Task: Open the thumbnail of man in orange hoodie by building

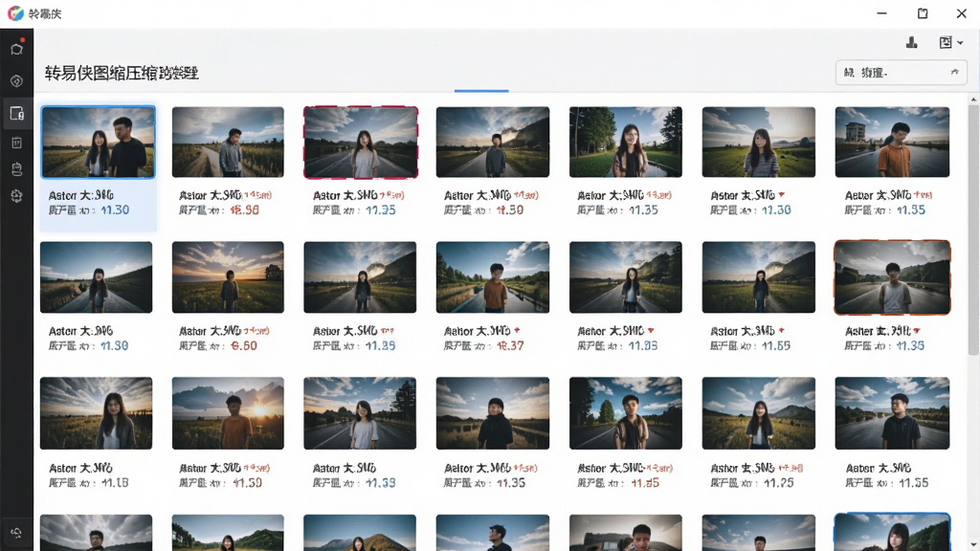Action: pyautogui.click(x=892, y=142)
